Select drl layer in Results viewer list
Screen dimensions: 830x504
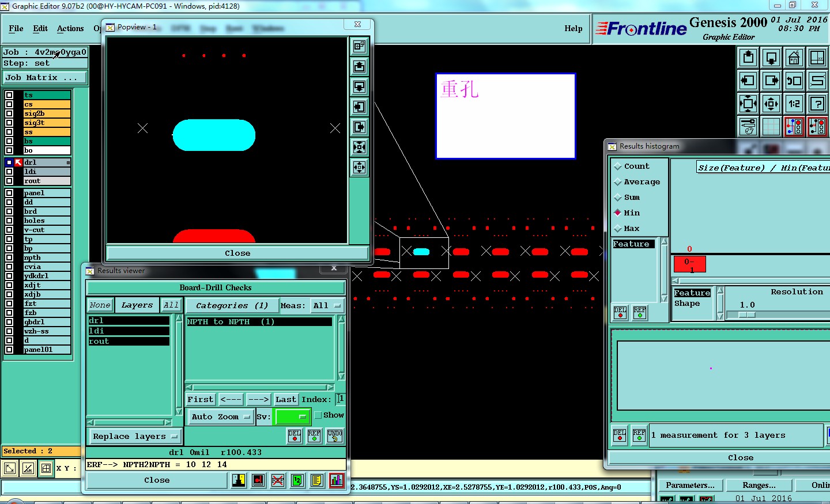pos(129,320)
